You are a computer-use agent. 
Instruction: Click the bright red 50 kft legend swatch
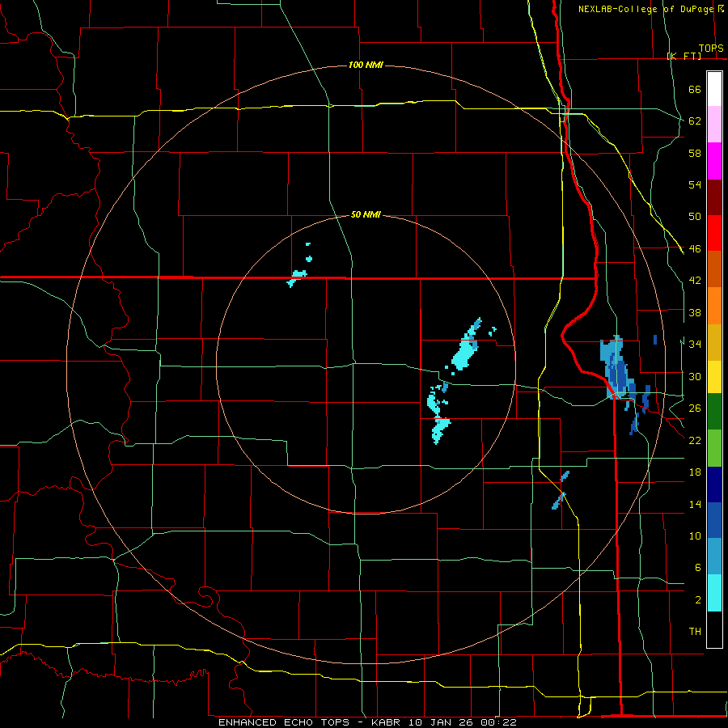(x=714, y=233)
